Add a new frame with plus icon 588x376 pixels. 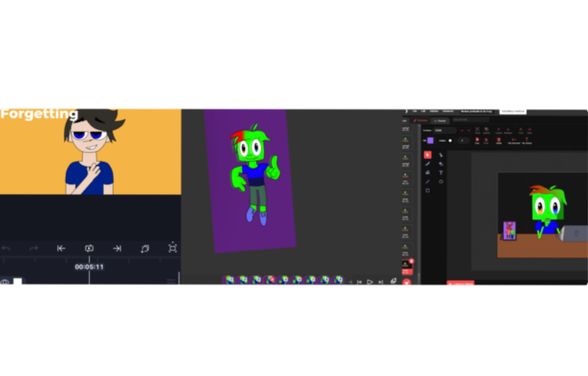click(350, 282)
